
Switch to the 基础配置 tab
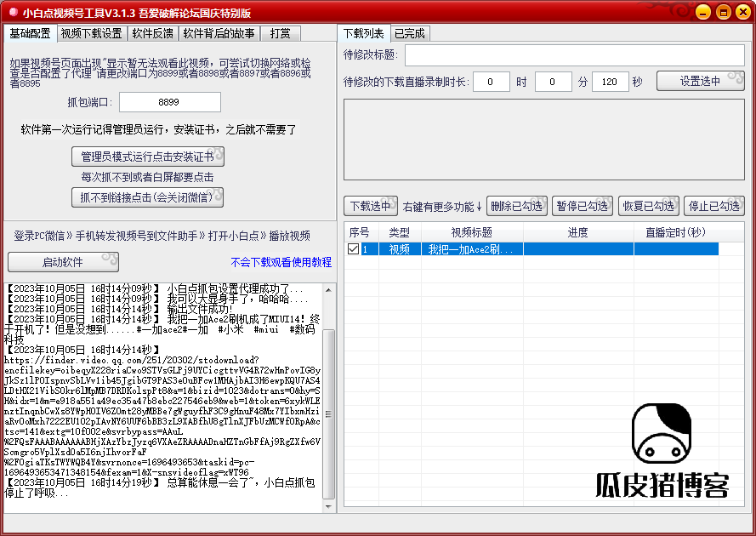[x=30, y=33]
